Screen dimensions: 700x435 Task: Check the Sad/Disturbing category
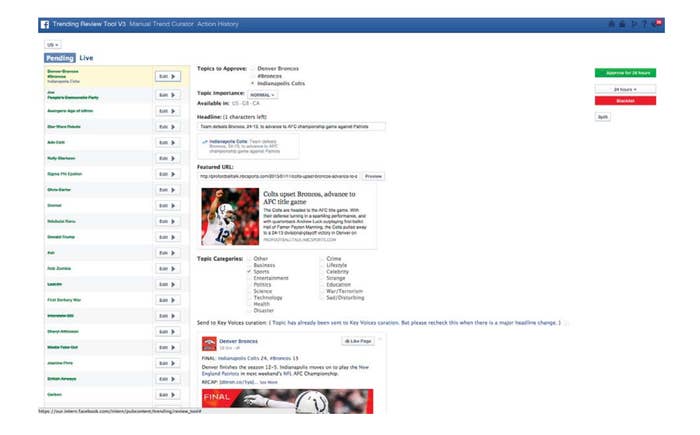(322, 297)
